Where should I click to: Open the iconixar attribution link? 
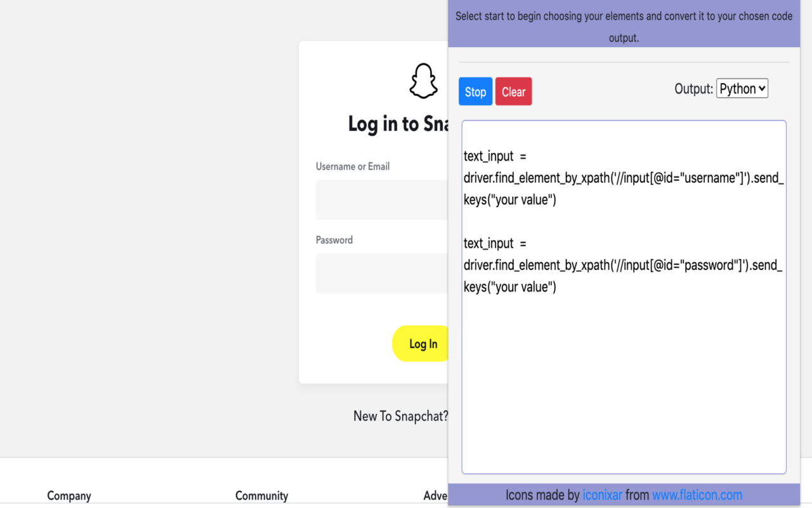[603, 495]
